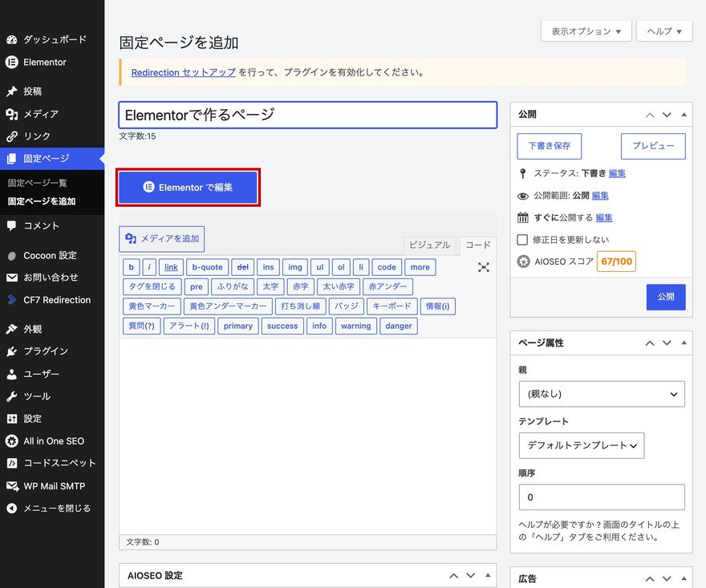Click the Order number field

602,497
